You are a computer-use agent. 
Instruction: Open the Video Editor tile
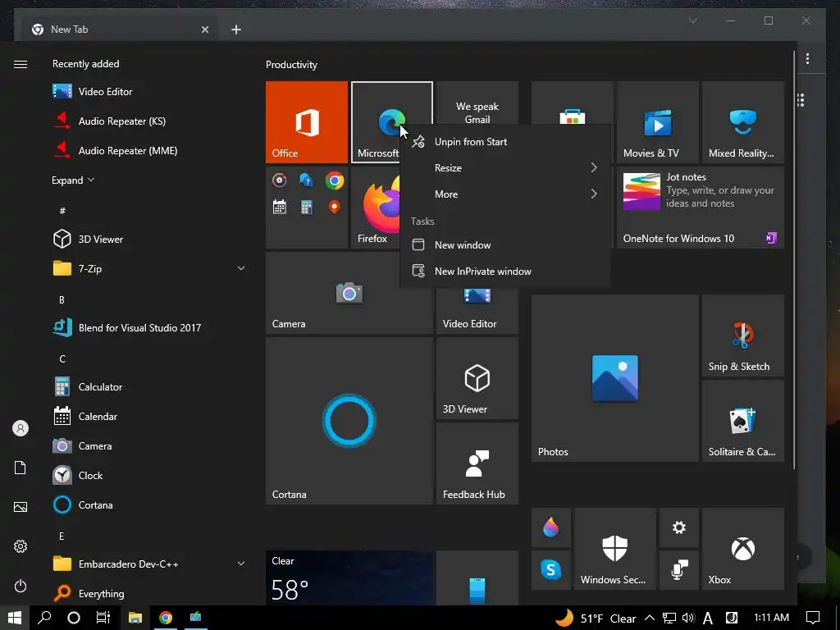pos(477,311)
